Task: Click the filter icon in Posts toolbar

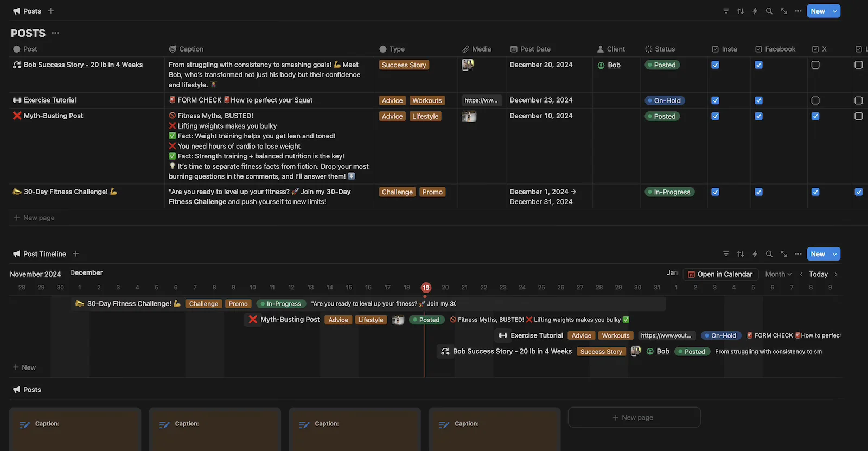Action: pyautogui.click(x=726, y=11)
